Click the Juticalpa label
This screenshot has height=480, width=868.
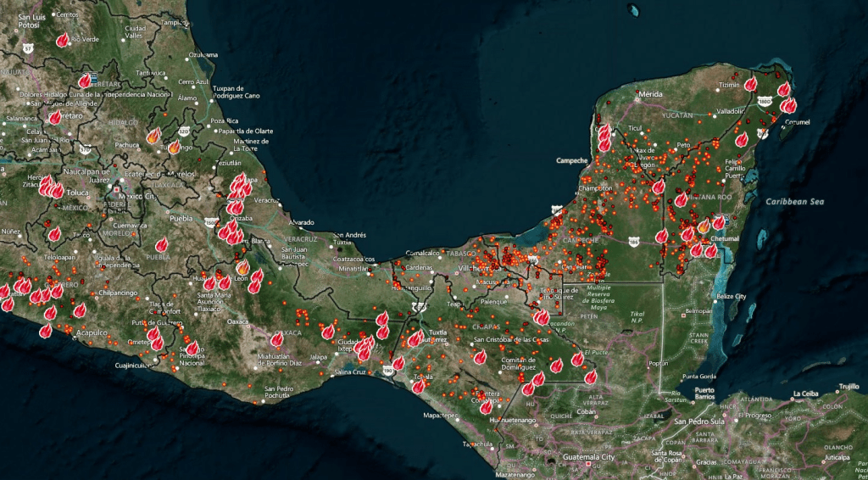pyautogui.click(x=835, y=459)
